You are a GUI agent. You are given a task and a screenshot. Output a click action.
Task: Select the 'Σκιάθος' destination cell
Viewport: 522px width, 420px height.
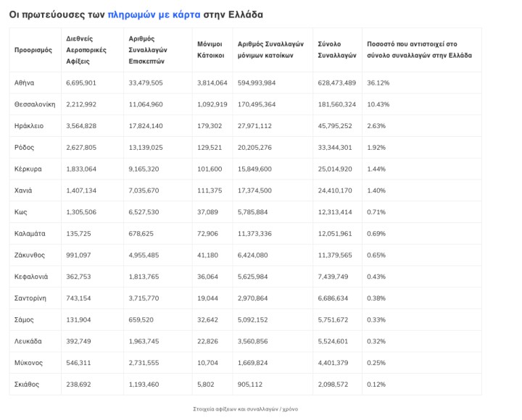(27, 384)
